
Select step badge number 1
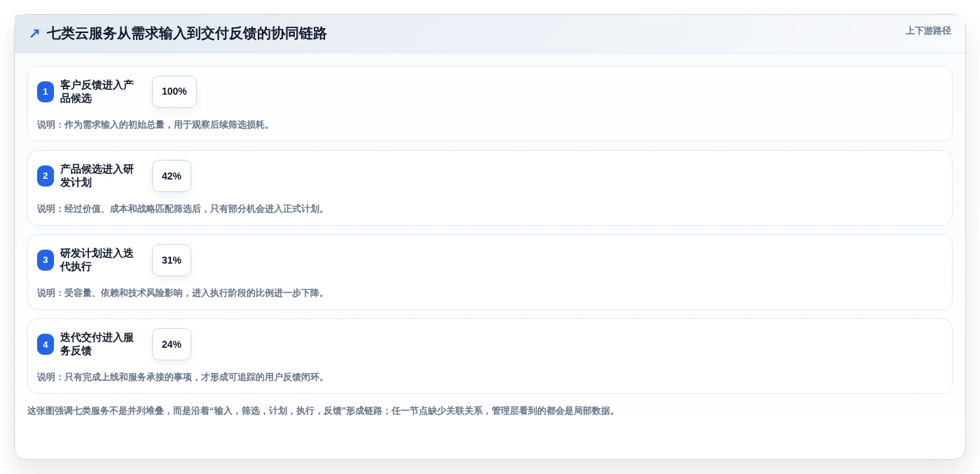pos(46,92)
